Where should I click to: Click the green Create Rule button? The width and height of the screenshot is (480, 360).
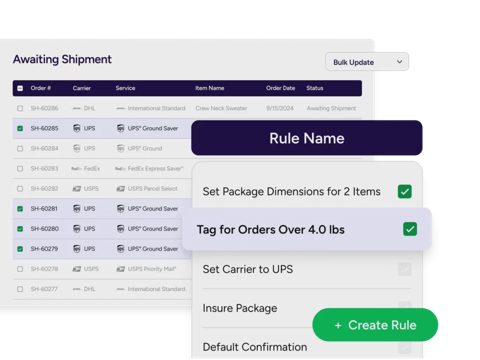[375, 325]
